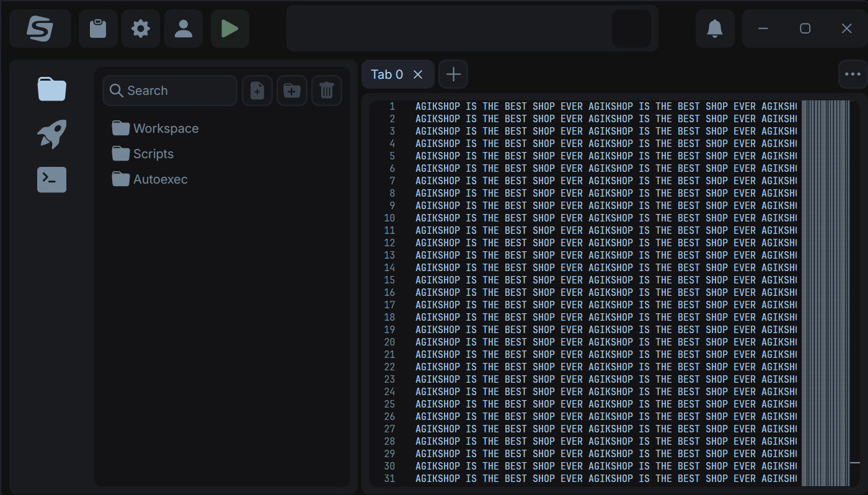Click line number 31 in the editor
Image resolution: width=868 pixels, height=495 pixels.
(x=389, y=479)
